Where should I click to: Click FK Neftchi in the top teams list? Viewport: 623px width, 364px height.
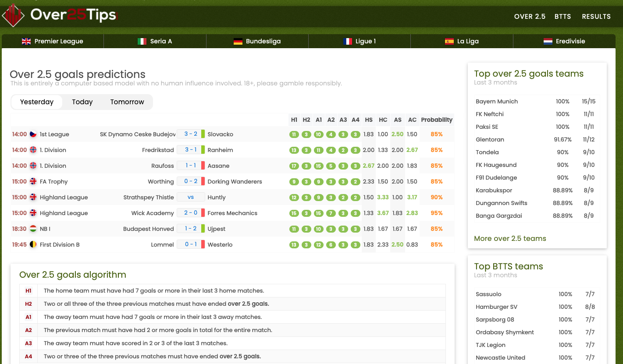(490, 114)
